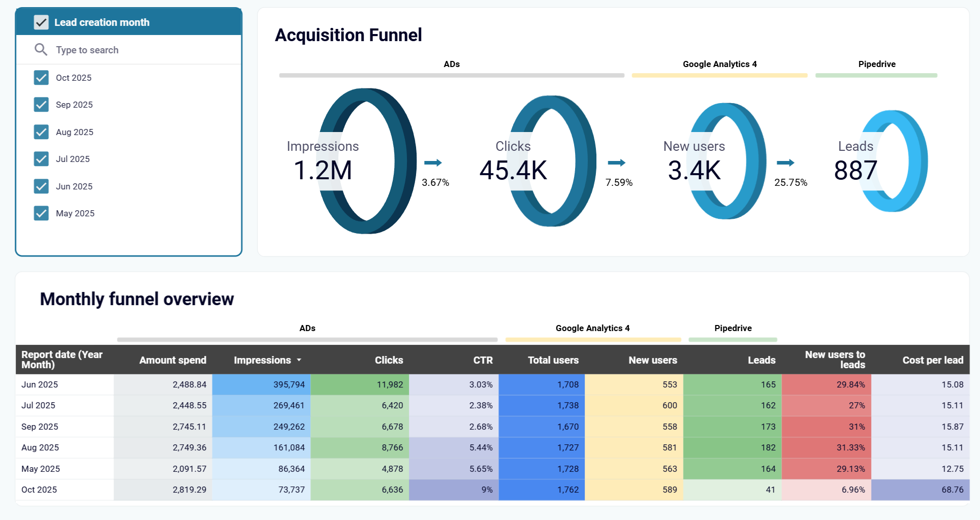Select the Monthly funnel overview heading
Image resolution: width=980 pixels, height=520 pixels.
(x=137, y=299)
